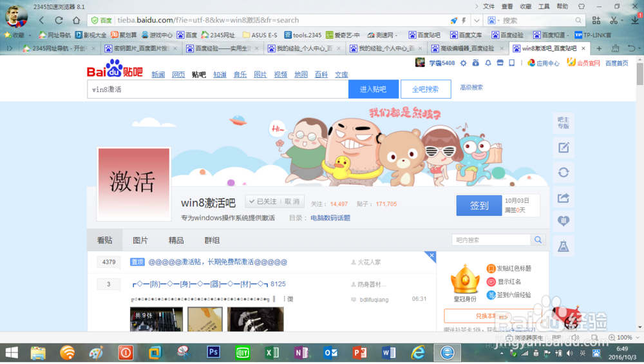
Task: Click the magnifier in browser search box
Action: click(x=578, y=20)
